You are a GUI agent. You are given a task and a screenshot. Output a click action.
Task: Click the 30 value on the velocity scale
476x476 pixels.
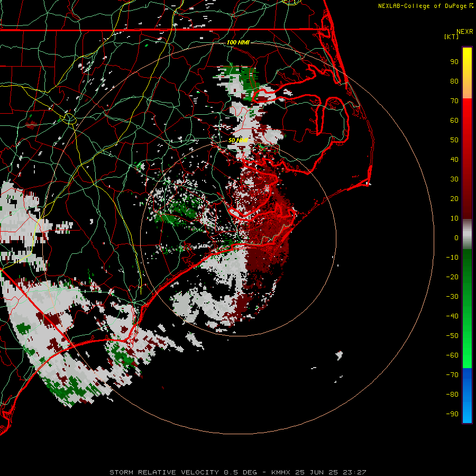[454, 179]
